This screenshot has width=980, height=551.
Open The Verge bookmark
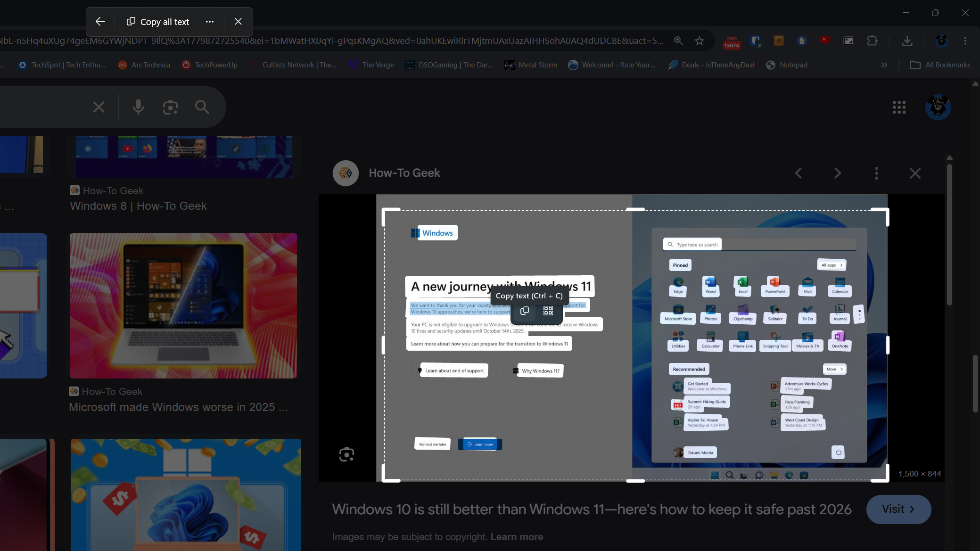tap(371, 65)
